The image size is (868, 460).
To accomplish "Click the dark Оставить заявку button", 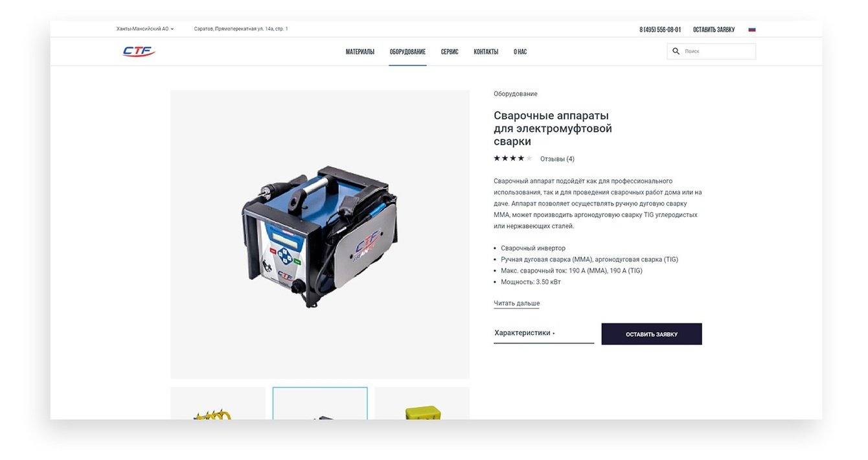I will point(652,334).
